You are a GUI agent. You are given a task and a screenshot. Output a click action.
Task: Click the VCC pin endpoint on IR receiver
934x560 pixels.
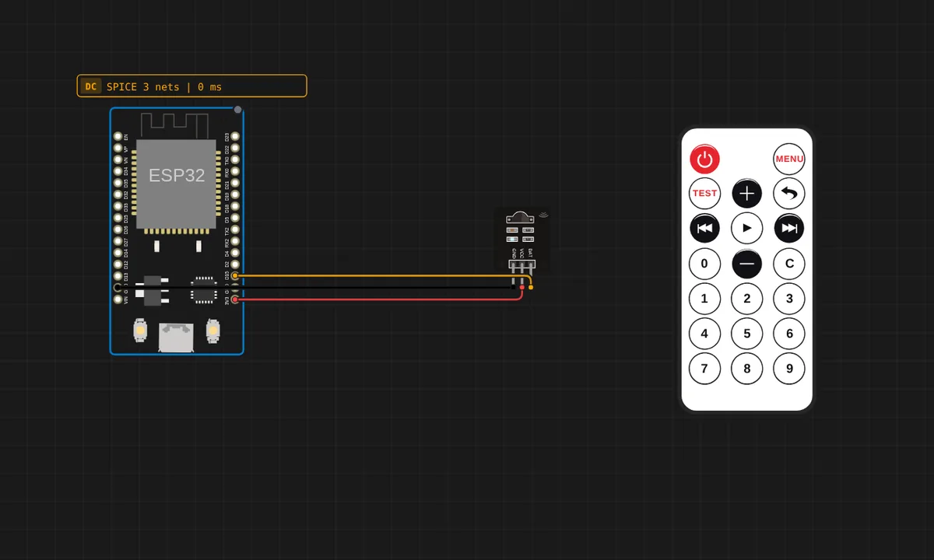[522, 287]
